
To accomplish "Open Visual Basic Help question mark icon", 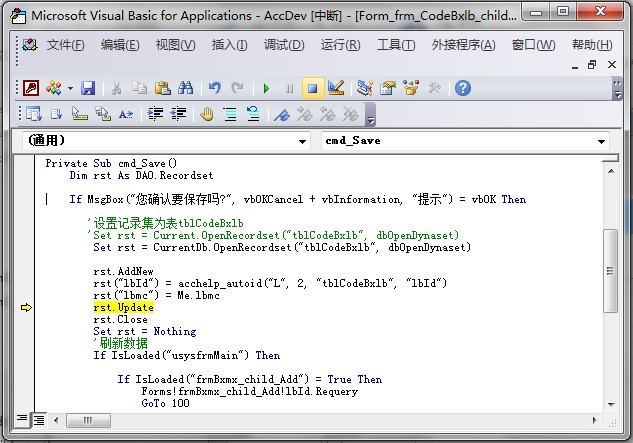I will tap(463, 88).
